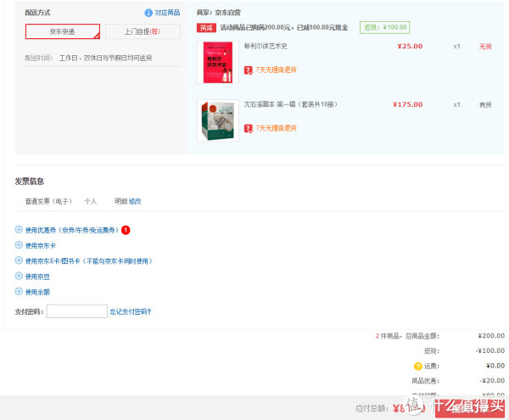This screenshot has height=420, width=509.
Task: Select 京东快递 delivery method
Action: [63, 31]
